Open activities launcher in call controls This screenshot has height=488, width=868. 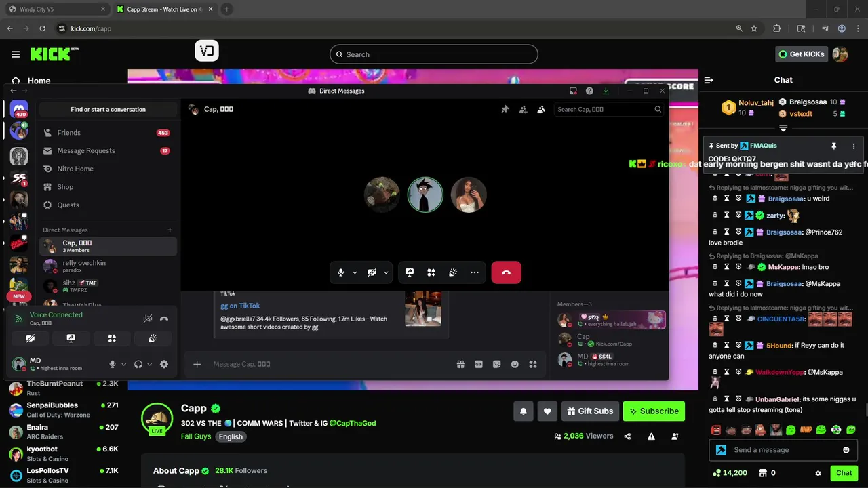pyautogui.click(x=431, y=272)
